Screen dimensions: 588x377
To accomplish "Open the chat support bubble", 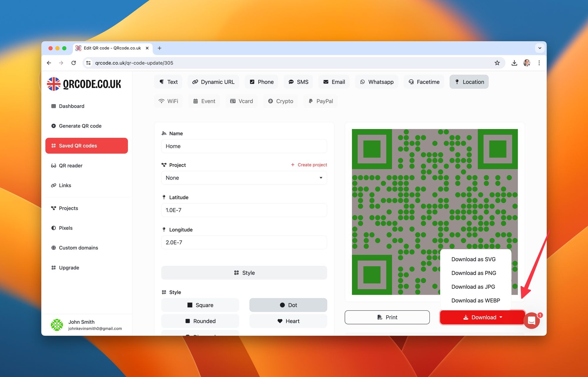I will 532,321.
